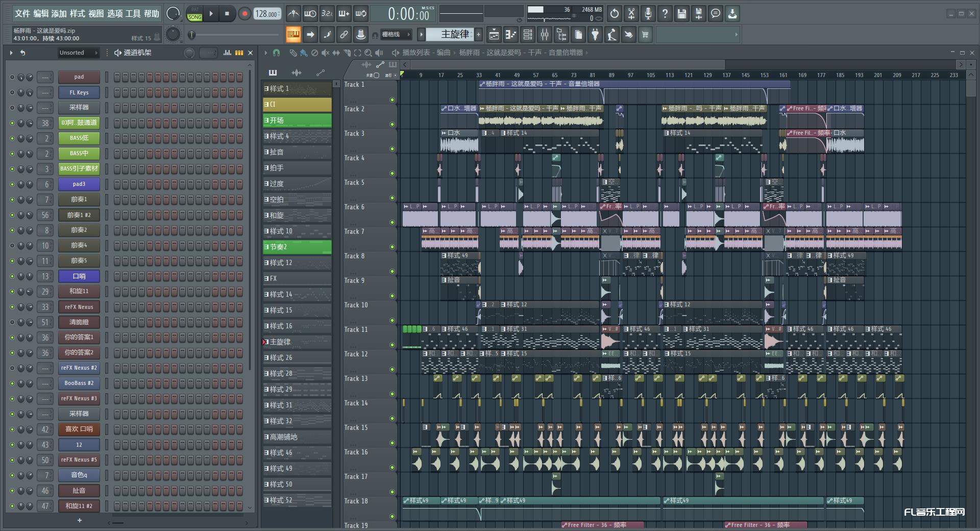Open the mixer view
This screenshot has height=531, width=980.
(x=545, y=35)
